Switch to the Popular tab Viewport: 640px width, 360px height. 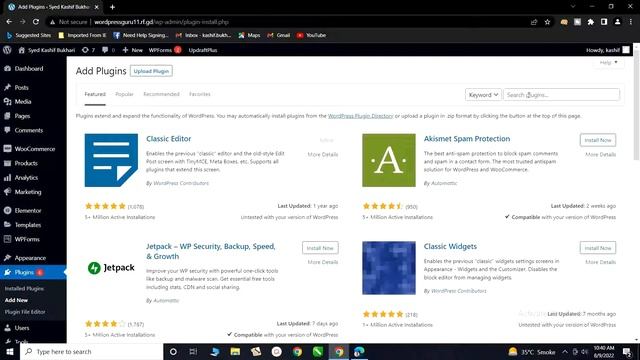pos(124,94)
